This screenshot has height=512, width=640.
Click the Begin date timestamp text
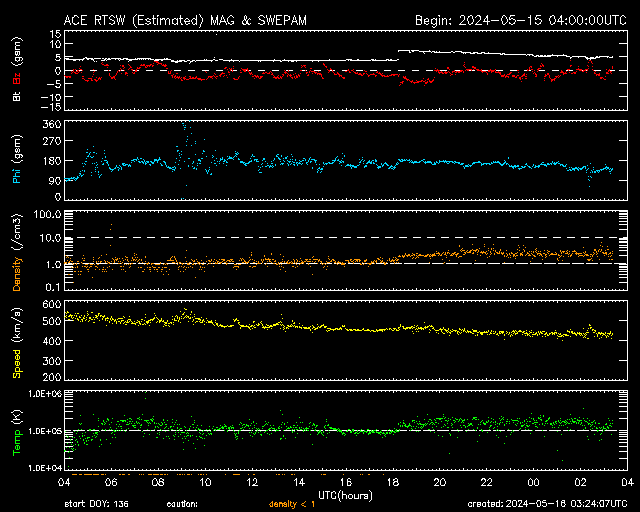pyautogui.click(x=520, y=19)
